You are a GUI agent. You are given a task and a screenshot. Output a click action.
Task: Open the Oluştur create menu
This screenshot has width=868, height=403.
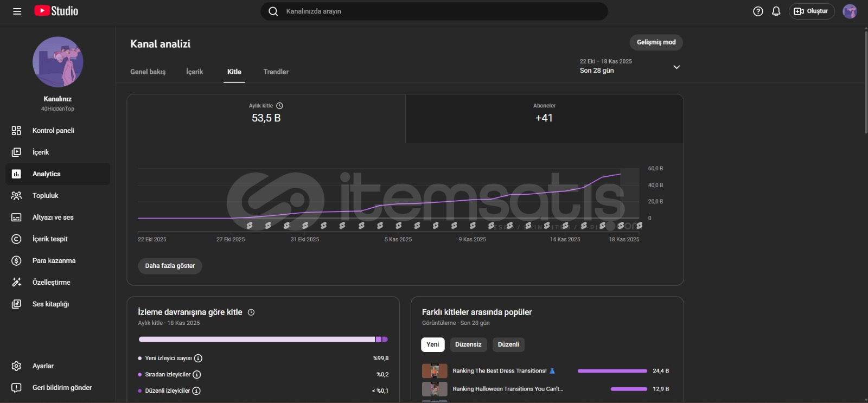tap(811, 11)
